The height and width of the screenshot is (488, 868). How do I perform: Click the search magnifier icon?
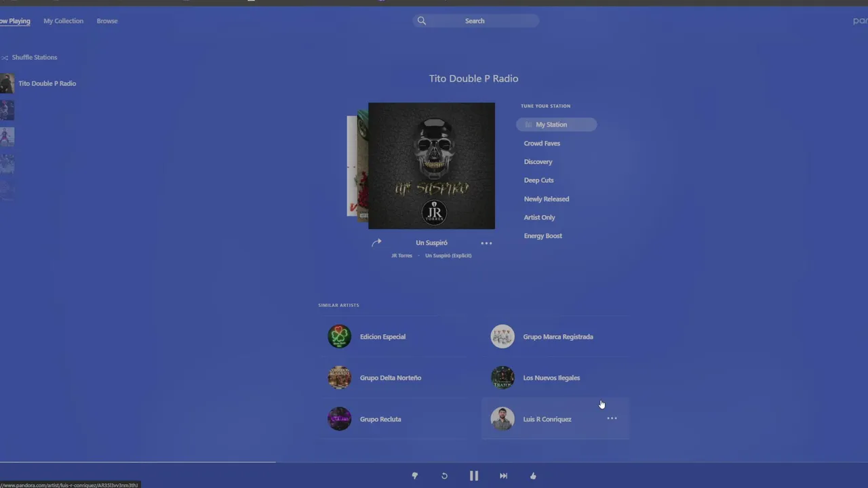[x=422, y=21]
